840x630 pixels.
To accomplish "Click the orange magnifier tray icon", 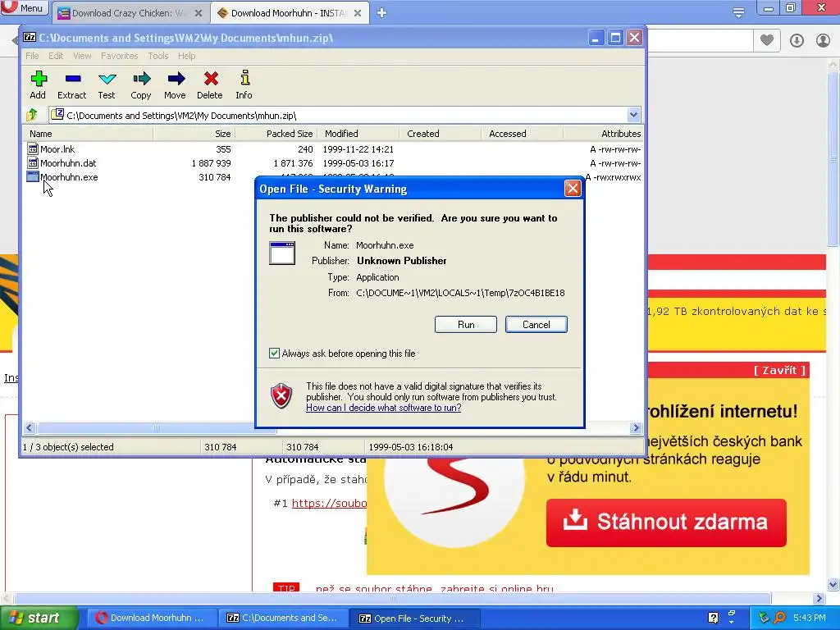I will coord(779,618).
